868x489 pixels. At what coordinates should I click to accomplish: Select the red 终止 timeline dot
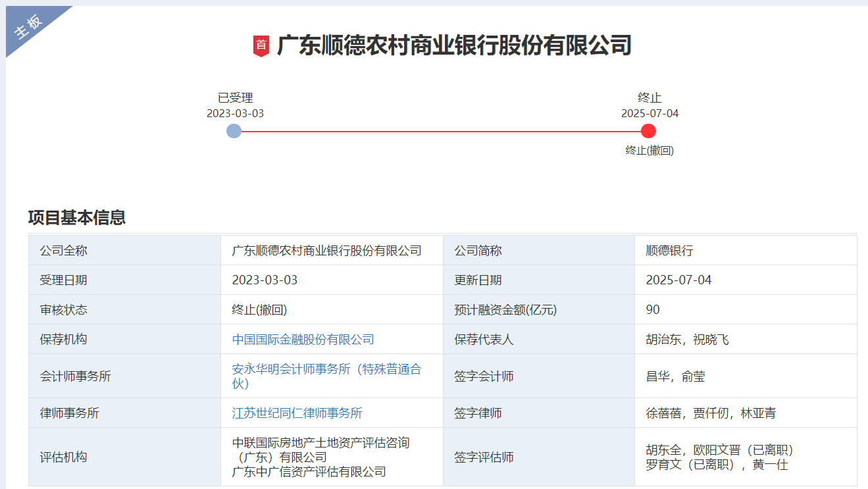(648, 131)
